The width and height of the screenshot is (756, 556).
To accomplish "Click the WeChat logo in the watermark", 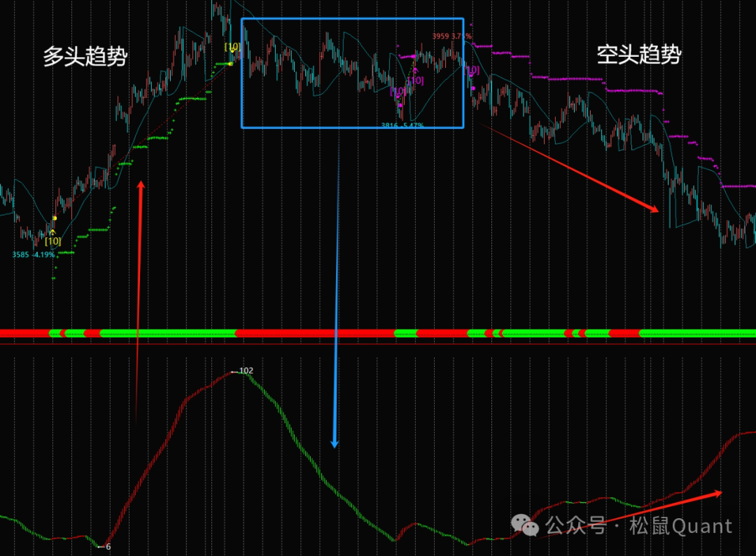I will click(x=524, y=524).
